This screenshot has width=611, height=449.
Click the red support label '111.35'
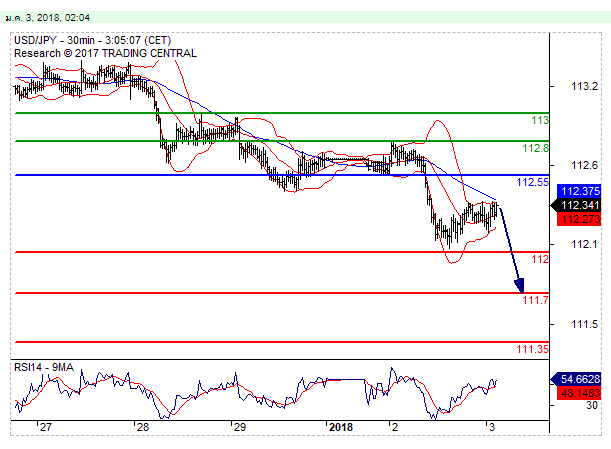pyautogui.click(x=533, y=349)
